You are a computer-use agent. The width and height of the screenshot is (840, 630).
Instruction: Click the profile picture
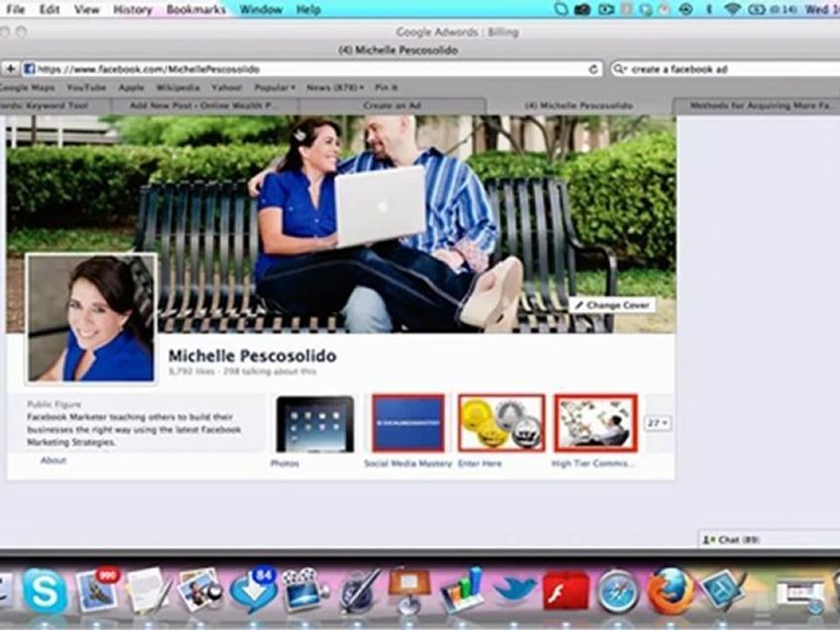[91, 318]
